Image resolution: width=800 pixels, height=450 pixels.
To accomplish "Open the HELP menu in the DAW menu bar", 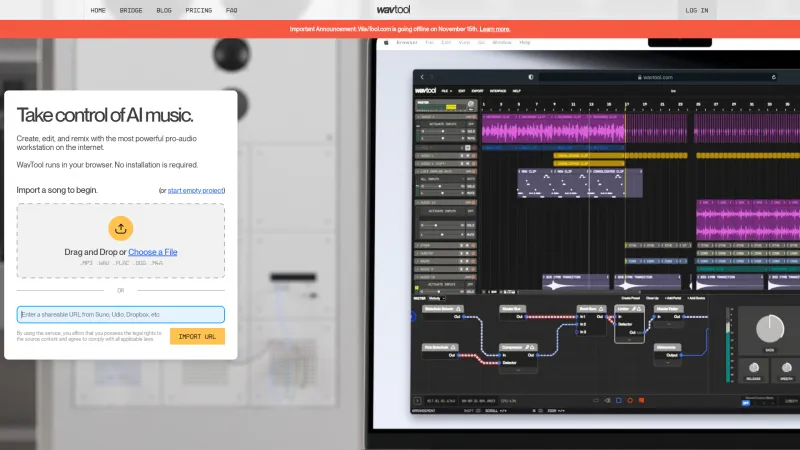I will 516,91.
